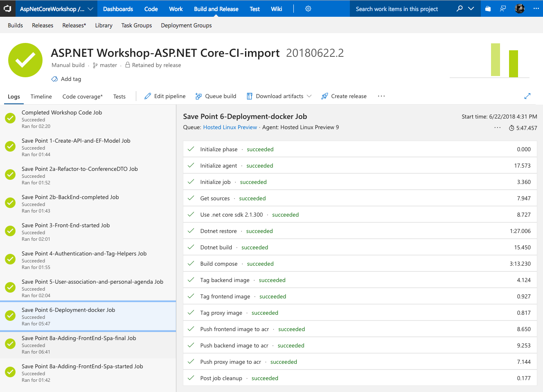
Task: Open the build toolbar more actions ellipsis
Action: pyautogui.click(x=381, y=96)
